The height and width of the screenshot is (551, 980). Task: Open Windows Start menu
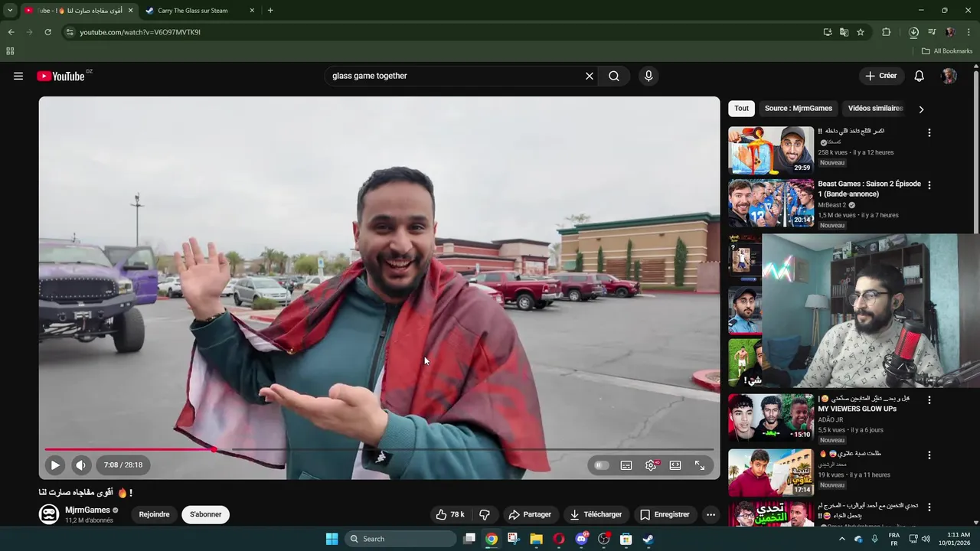coord(332,539)
